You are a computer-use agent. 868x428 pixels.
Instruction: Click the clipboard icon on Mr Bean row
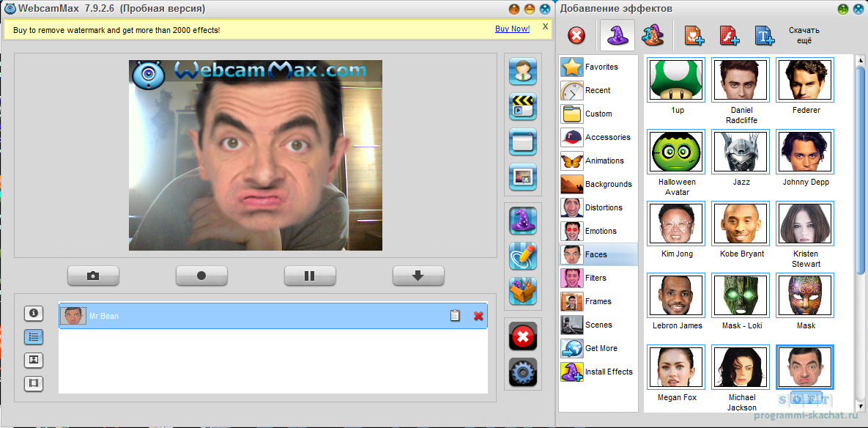tap(454, 316)
